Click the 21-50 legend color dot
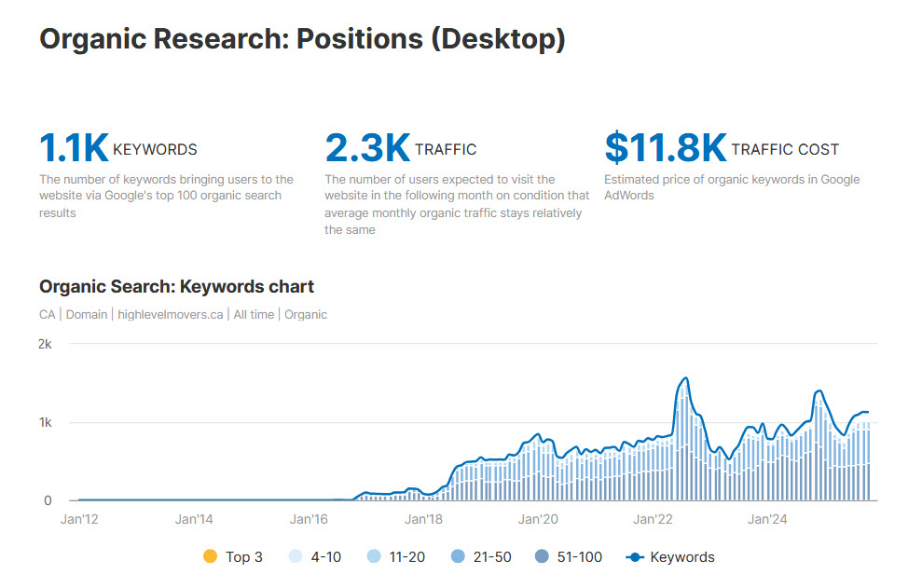This screenshot has width=922, height=588. click(458, 557)
